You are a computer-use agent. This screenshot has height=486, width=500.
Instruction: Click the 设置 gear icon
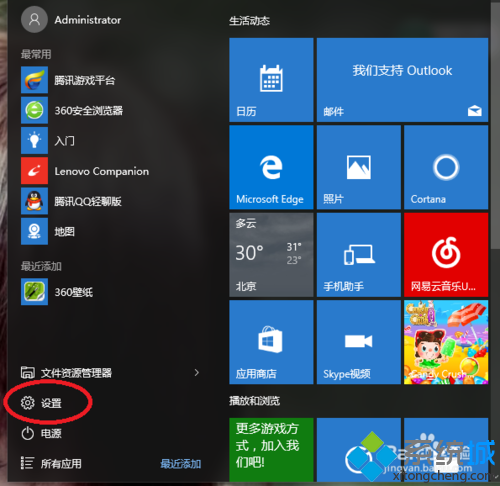point(28,403)
